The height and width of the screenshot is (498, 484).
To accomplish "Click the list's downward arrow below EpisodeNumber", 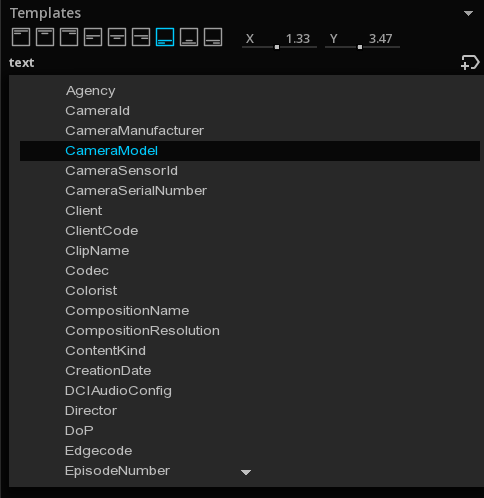I will click(246, 472).
